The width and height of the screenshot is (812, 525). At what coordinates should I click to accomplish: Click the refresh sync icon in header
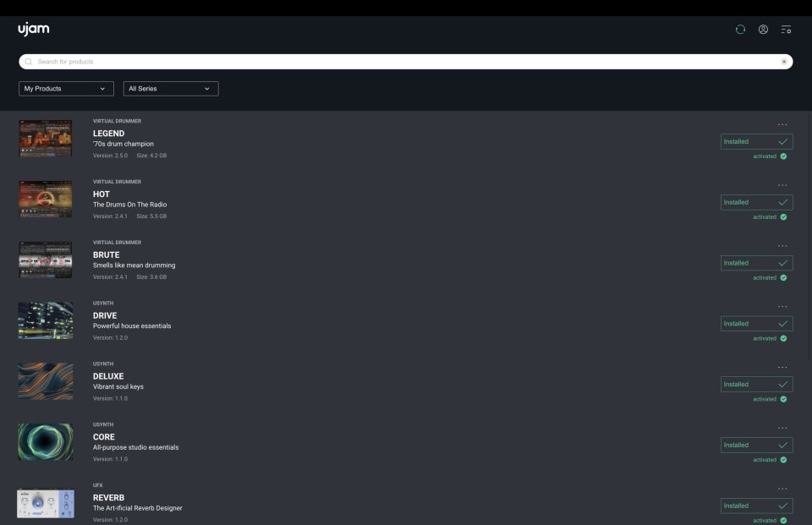click(740, 30)
